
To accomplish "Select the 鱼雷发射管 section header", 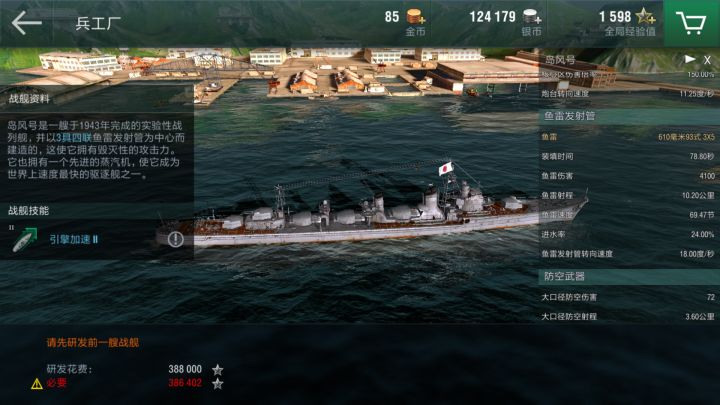I will point(629,116).
